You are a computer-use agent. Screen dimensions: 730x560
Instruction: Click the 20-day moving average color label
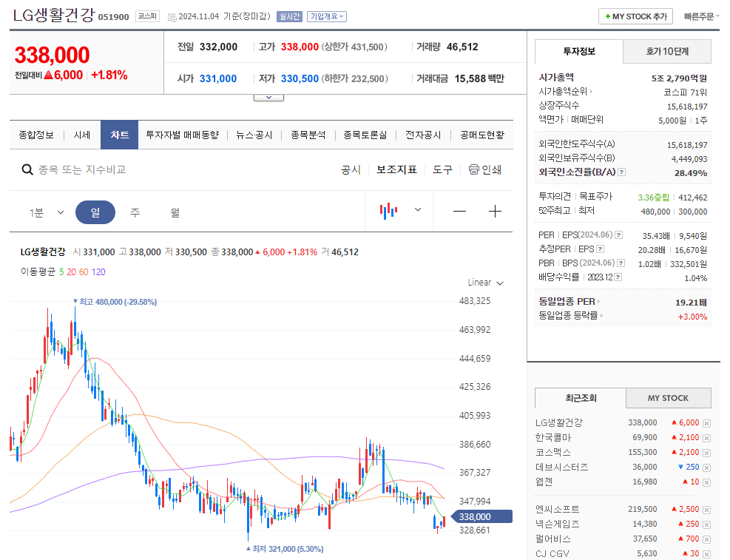[71, 271]
